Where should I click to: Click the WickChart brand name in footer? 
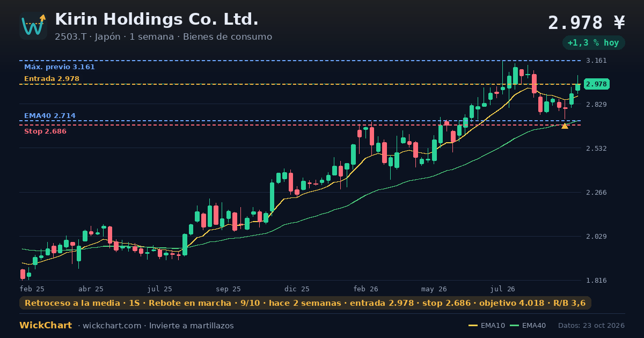pyautogui.click(x=46, y=326)
